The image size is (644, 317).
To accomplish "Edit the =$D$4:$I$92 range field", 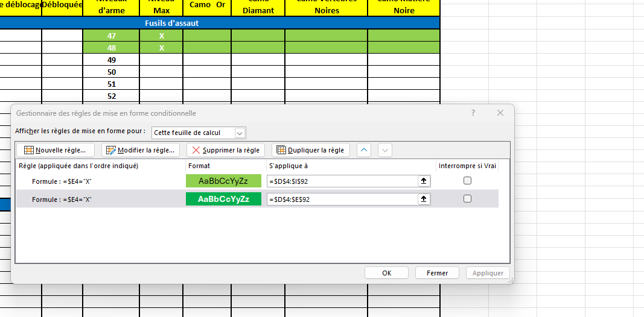I will [341, 181].
